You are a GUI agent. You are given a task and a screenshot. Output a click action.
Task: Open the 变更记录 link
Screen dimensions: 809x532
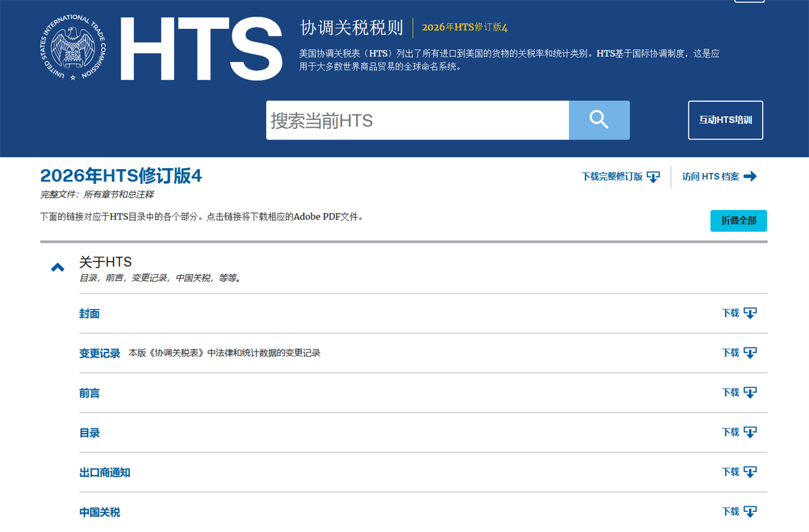pos(99,353)
